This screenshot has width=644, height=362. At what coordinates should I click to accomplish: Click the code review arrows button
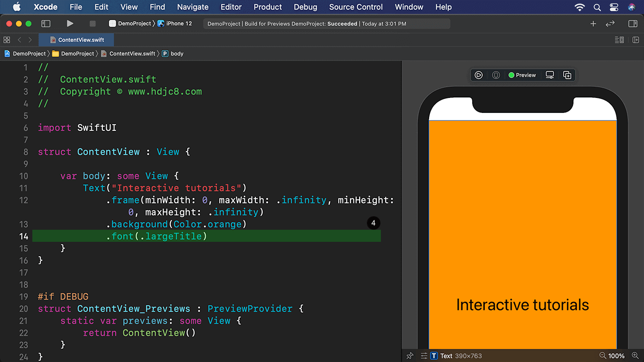pos(610,24)
